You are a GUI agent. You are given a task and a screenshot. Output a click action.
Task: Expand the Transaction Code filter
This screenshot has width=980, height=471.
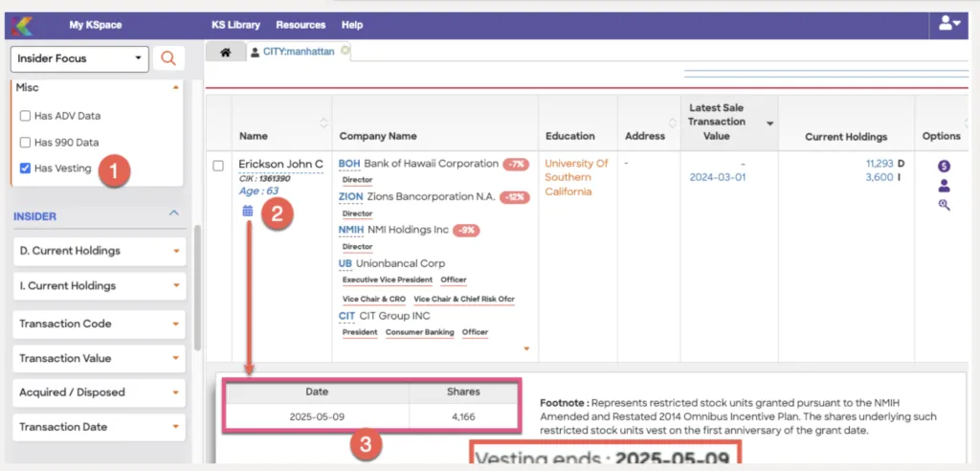(100, 324)
